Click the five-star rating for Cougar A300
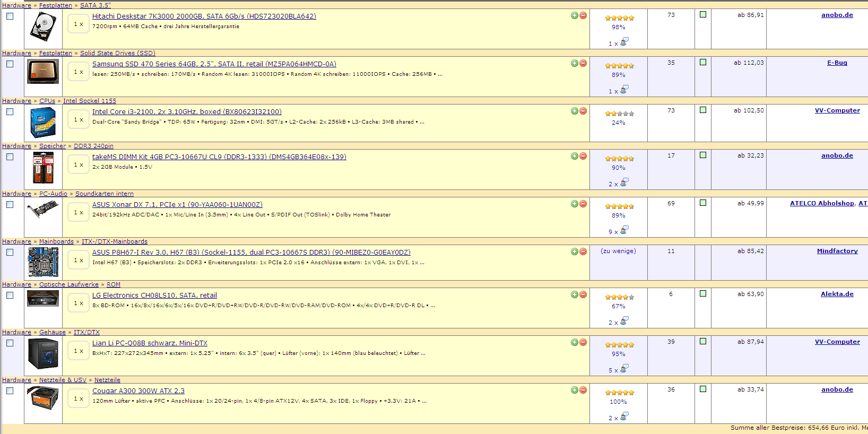Viewport: 868px width, 434px height. point(619,393)
